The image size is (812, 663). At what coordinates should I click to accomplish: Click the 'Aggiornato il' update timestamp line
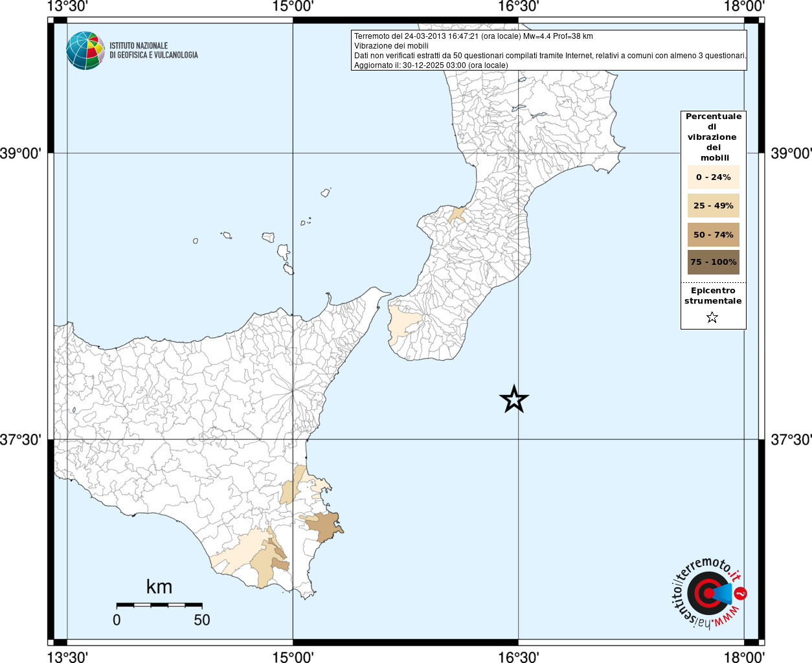pyautogui.click(x=431, y=65)
